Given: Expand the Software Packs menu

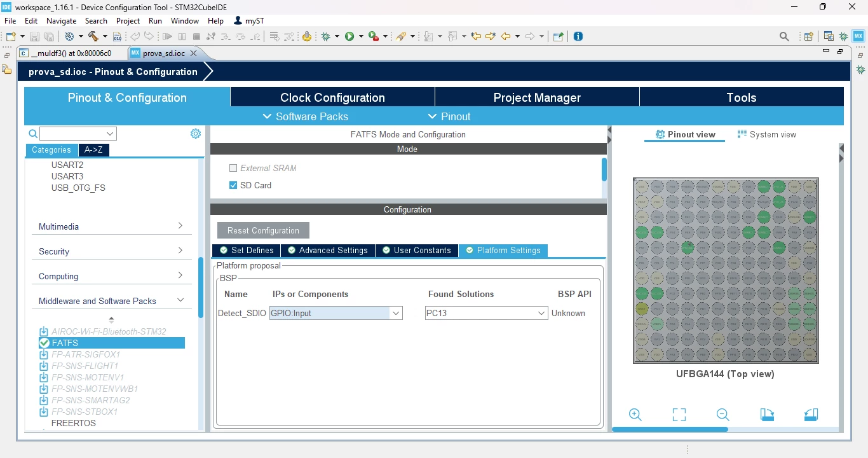Looking at the screenshot, I should (305, 116).
